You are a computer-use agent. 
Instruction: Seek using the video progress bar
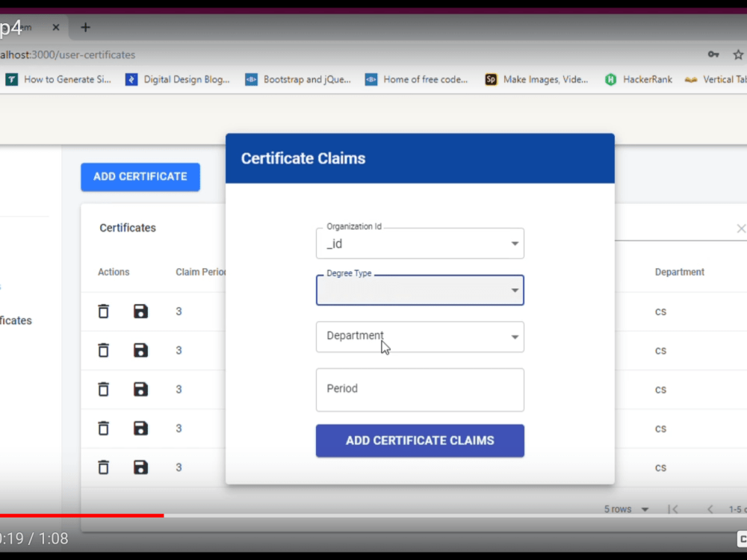coord(373,515)
